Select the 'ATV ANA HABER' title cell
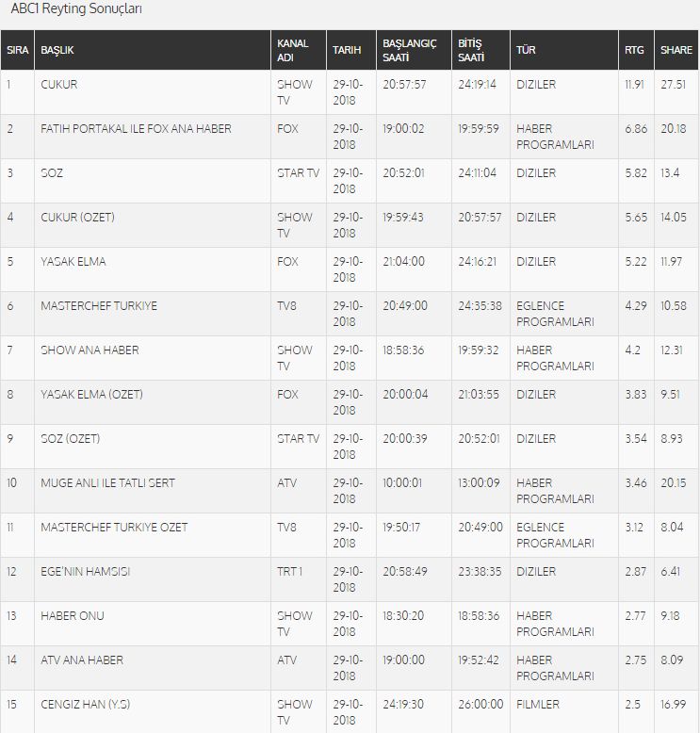The width and height of the screenshot is (700, 733). tap(82, 660)
